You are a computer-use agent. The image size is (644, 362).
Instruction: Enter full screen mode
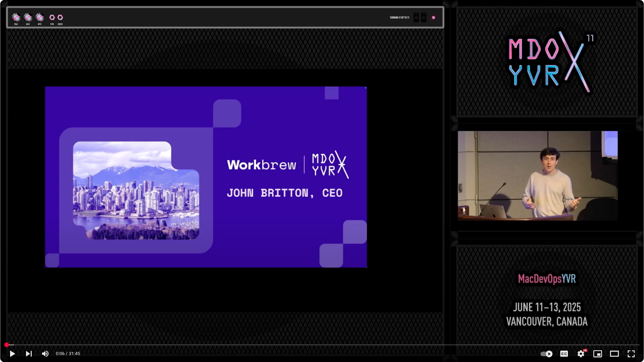point(631,354)
